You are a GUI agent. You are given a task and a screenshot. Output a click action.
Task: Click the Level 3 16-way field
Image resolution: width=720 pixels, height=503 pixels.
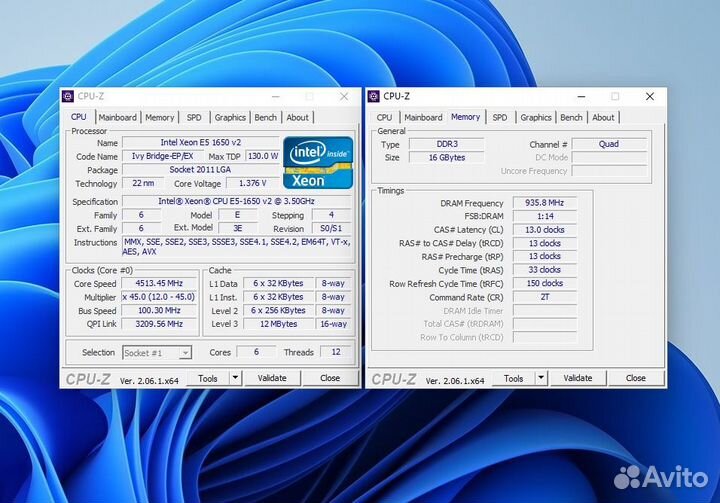point(333,324)
